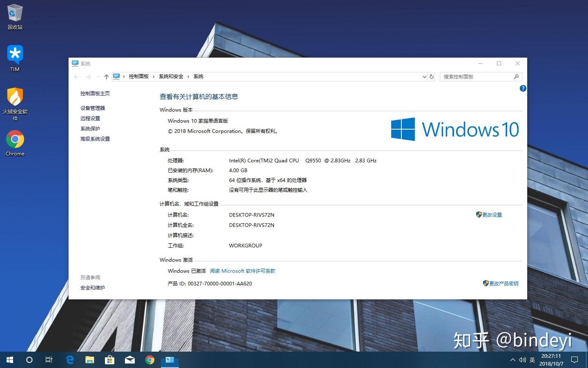Viewport: 588px width, 368px height.
Task: Go forward in the System window
Action: (88, 76)
